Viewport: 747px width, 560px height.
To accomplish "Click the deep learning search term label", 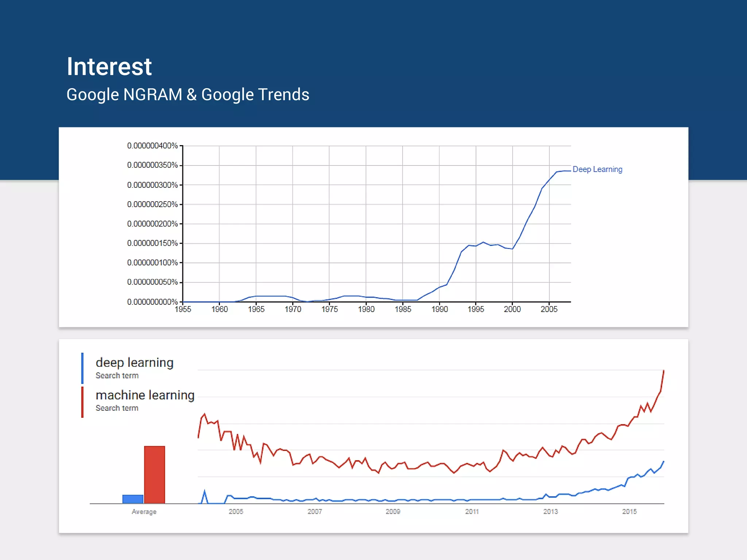I will [x=134, y=363].
